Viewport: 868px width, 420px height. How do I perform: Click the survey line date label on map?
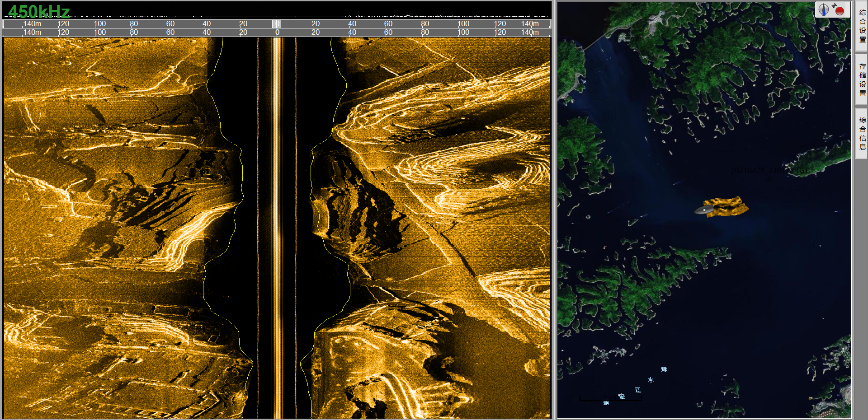point(769,171)
